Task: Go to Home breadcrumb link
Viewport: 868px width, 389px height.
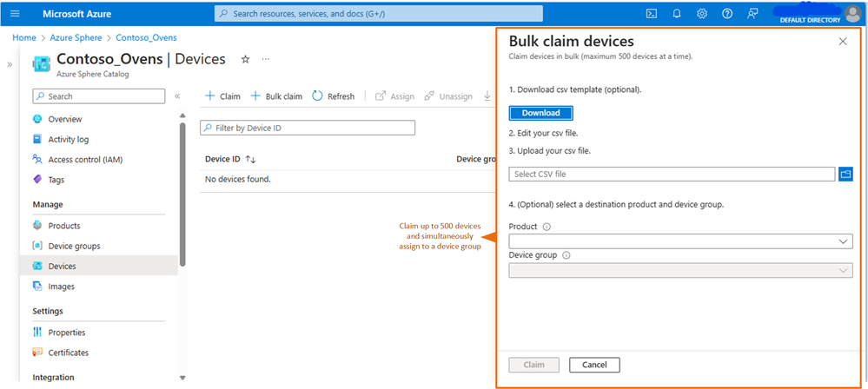Action: [23, 37]
